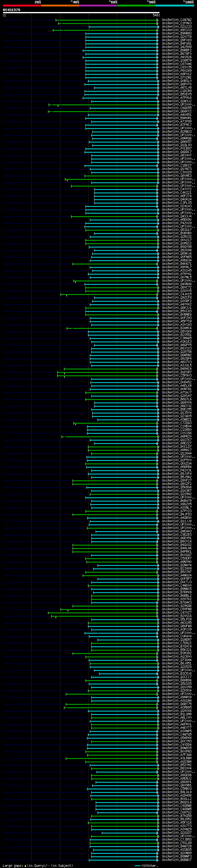Select the UniRef100_A9P012 label
The width and height of the screenshot is (197, 868).
click(x=176, y=74)
